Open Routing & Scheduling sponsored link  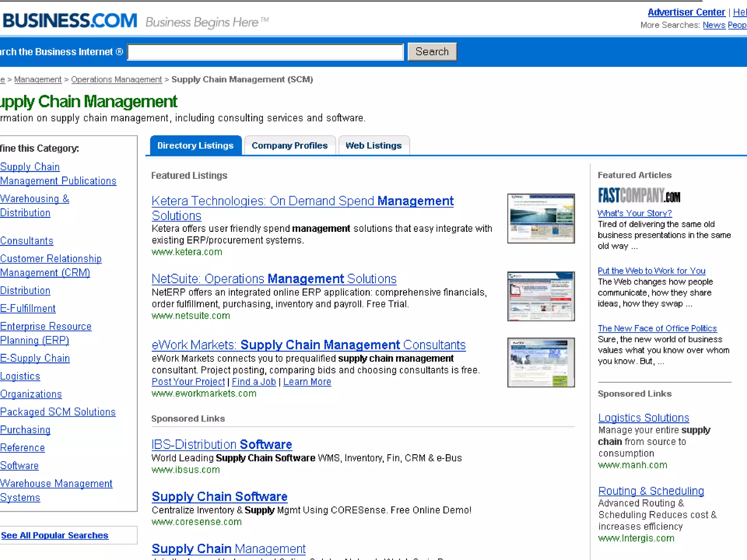click(x=651, y=491)
